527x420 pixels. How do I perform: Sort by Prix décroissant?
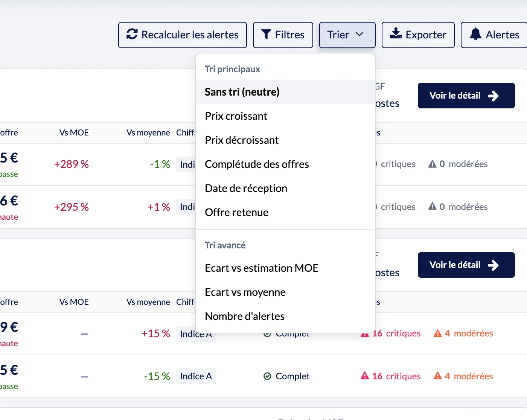click(x=285, y=140)
